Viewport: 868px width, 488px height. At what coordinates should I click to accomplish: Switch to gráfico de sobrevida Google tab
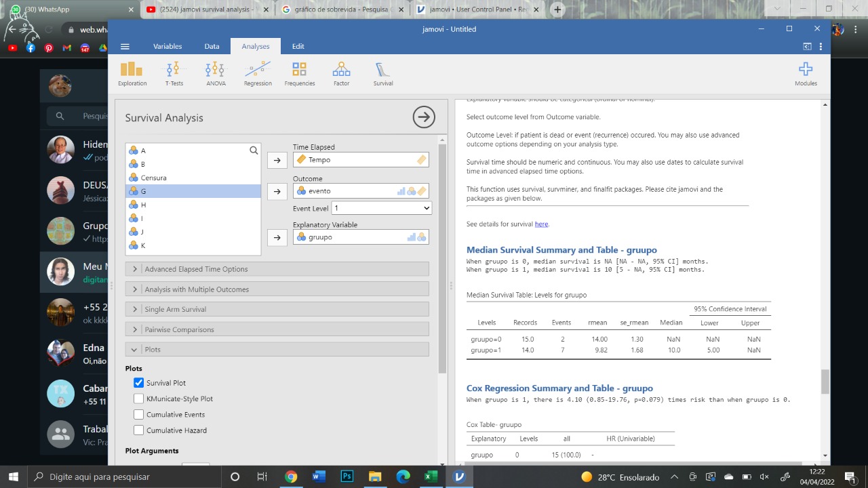point(342,9)
